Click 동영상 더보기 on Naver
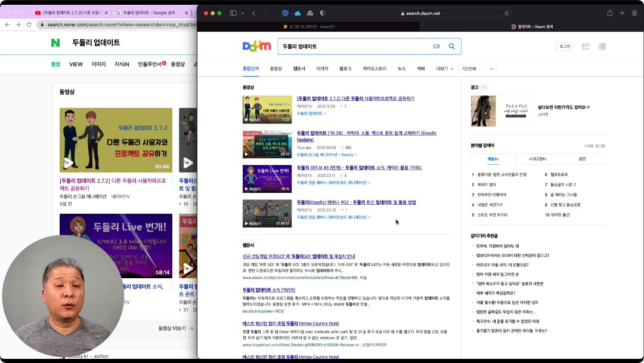The width and height of the screenshot is (644, 363). pos(175,328)
